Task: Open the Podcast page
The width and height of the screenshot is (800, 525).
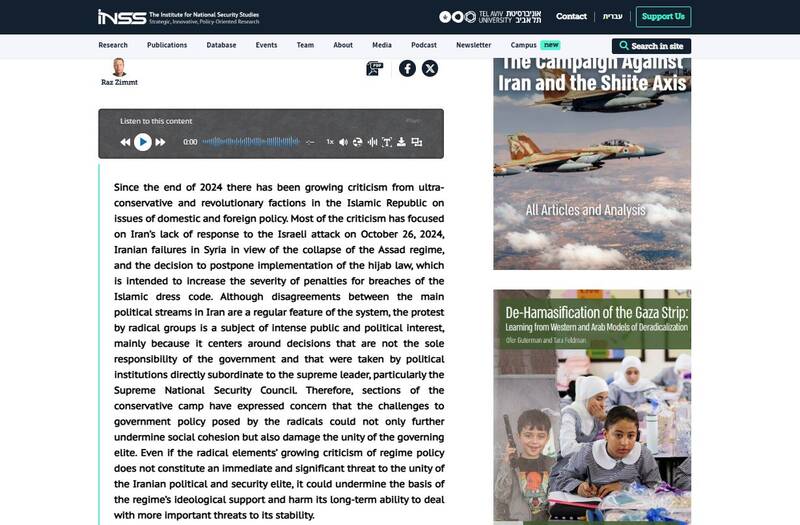Action: pos(424,45)
